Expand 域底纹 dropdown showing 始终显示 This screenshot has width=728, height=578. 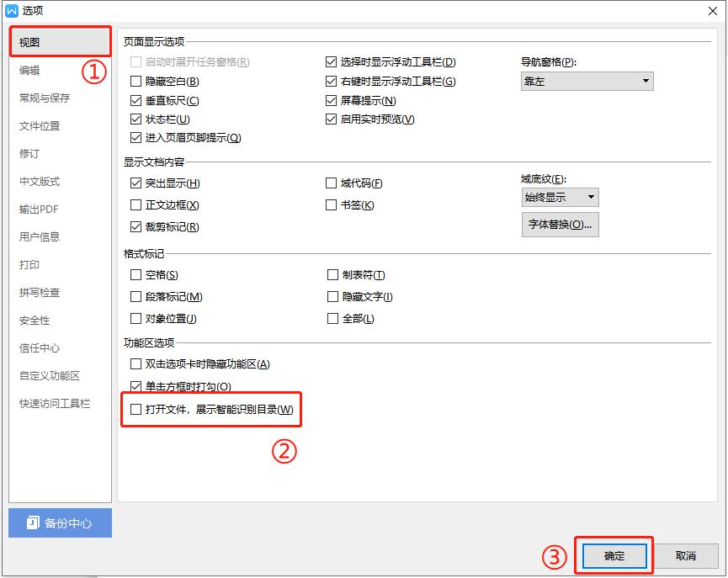point(560,198)
